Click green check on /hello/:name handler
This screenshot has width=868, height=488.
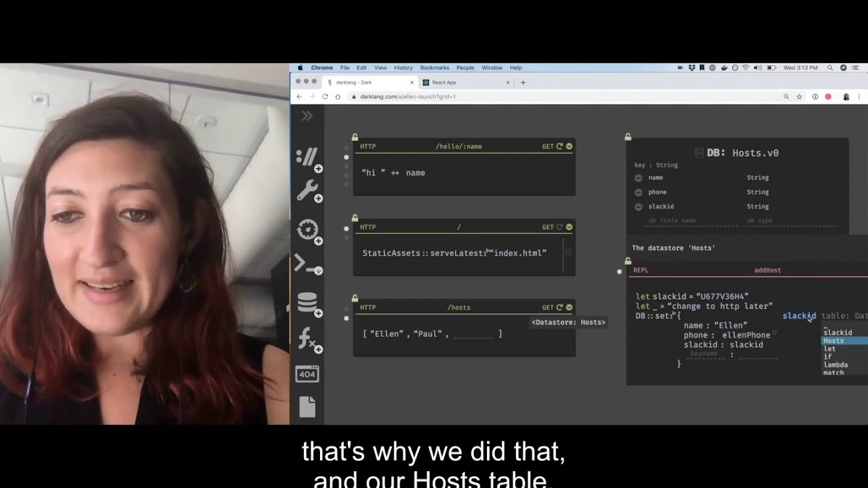tap(569, 146)
